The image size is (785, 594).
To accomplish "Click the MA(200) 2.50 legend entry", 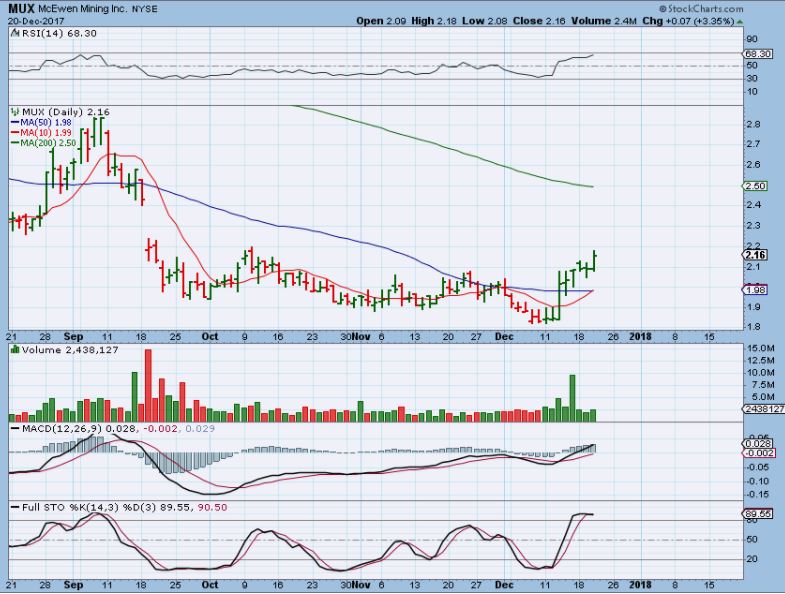I will click(x=44, y=143).
